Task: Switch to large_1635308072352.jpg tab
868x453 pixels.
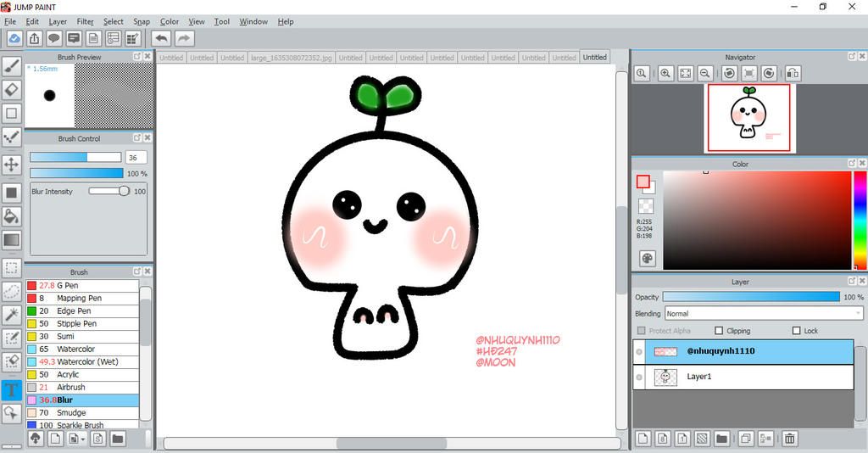Action: (x=292, y=58)
